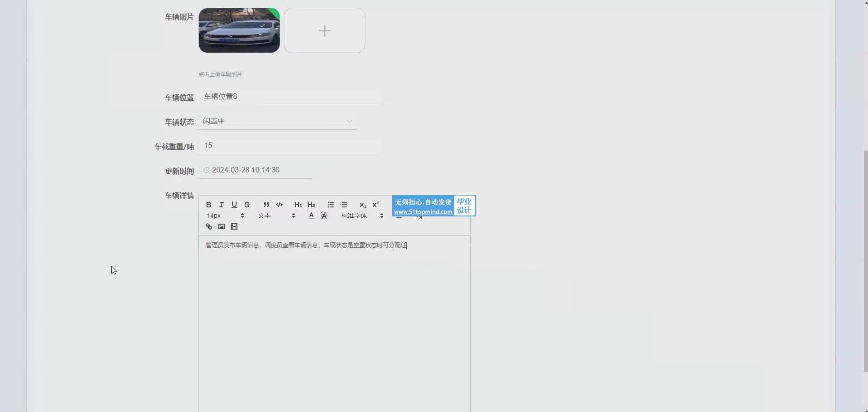The height and width of the screenshot is (412, 868).
Task: Open the 标准字体 font family dropdown
Action: 362,216
